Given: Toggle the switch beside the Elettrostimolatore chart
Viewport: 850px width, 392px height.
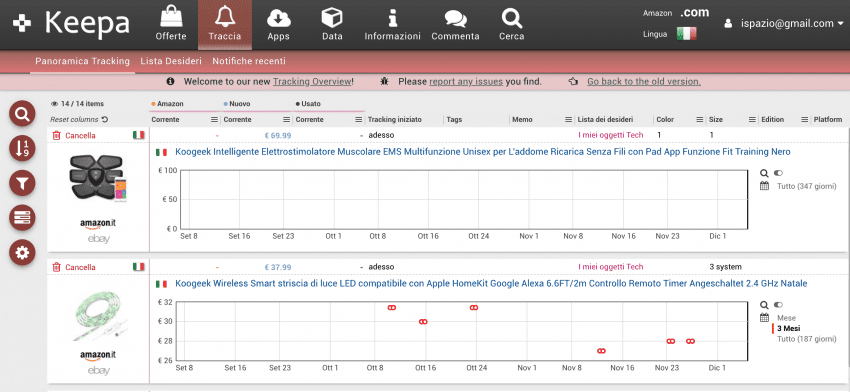Looking at the screenshot, I should click(x=779, y=173).
